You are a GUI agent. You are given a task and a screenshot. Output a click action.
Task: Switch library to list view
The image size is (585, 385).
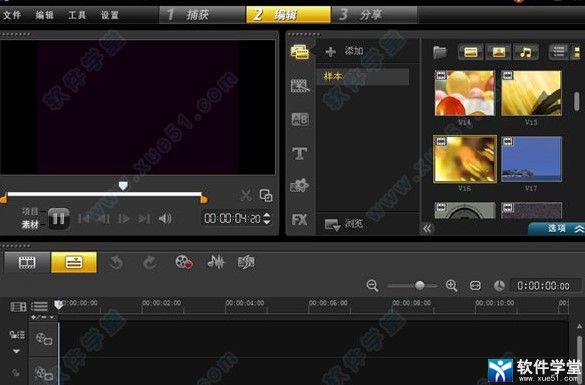[559, 52]
